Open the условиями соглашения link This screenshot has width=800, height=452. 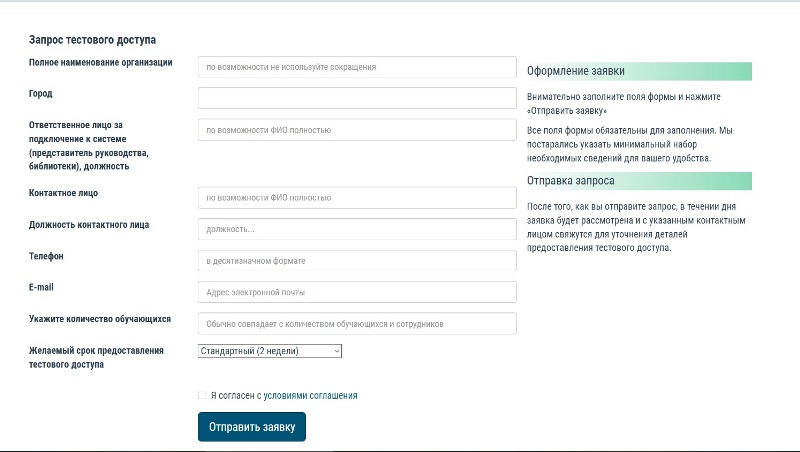pyautogui.click(x=310, y=395)
